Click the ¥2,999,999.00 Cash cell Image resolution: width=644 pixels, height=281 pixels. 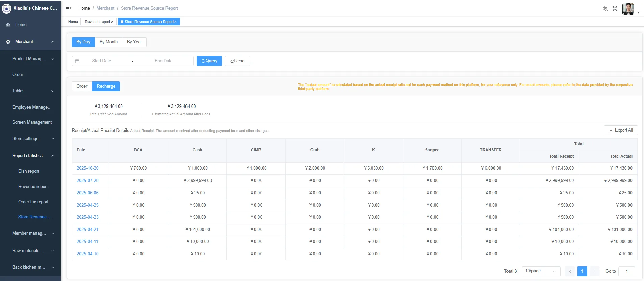198,181
